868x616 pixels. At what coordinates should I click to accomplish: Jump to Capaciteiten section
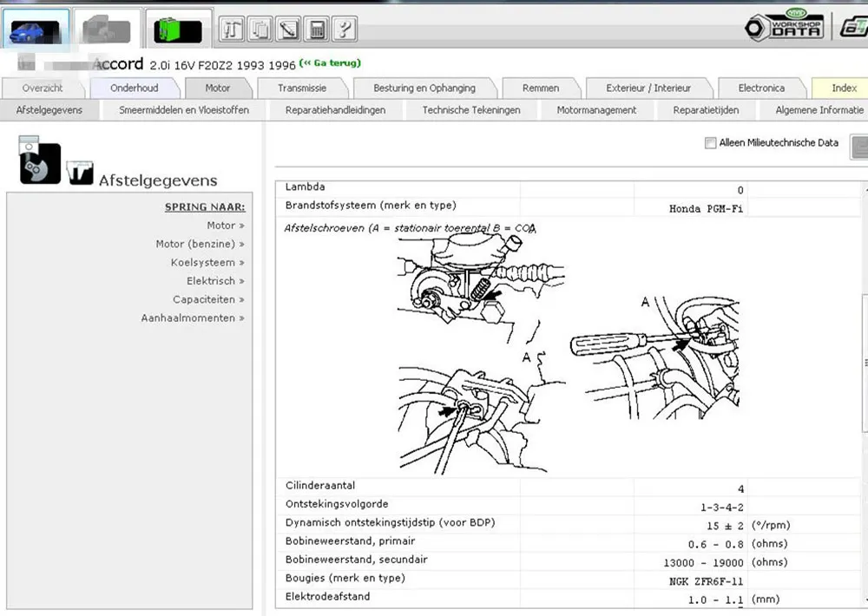(208, 300)
